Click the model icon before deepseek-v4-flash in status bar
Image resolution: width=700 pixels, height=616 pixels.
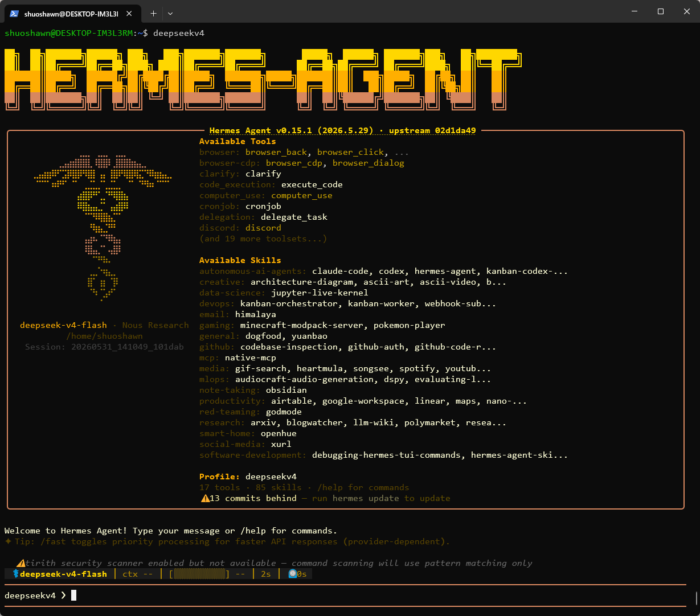coord(16,574)
